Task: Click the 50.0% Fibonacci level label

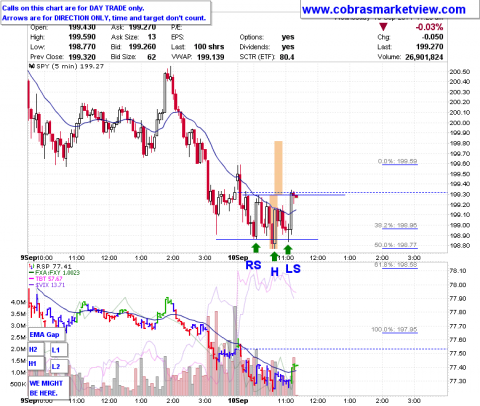Action: 396,245
